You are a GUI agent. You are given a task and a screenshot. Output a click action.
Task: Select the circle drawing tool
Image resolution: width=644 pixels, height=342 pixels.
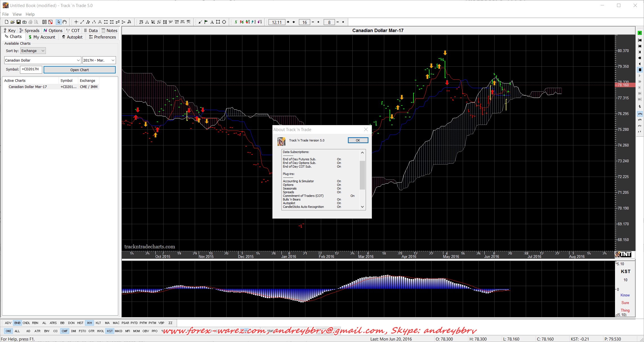[x=224, y=22]
